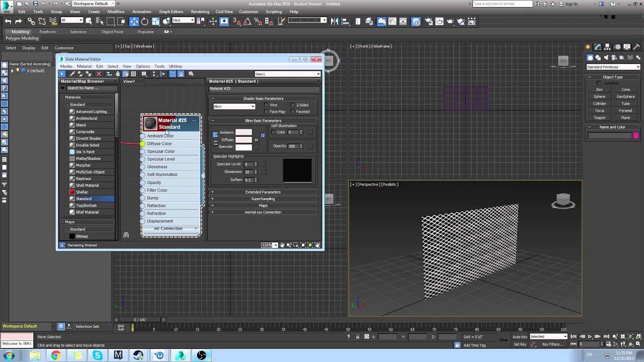
Task: Expand the Extended Parameters rollout
Action: [263, 192]
